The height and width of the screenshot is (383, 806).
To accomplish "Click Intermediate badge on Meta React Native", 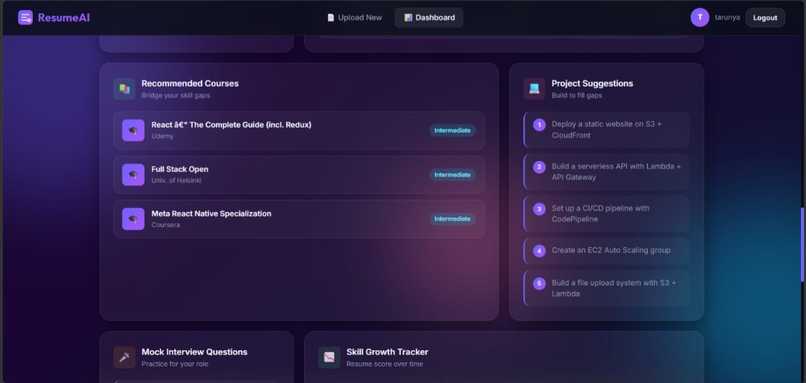I will [452, 219].
